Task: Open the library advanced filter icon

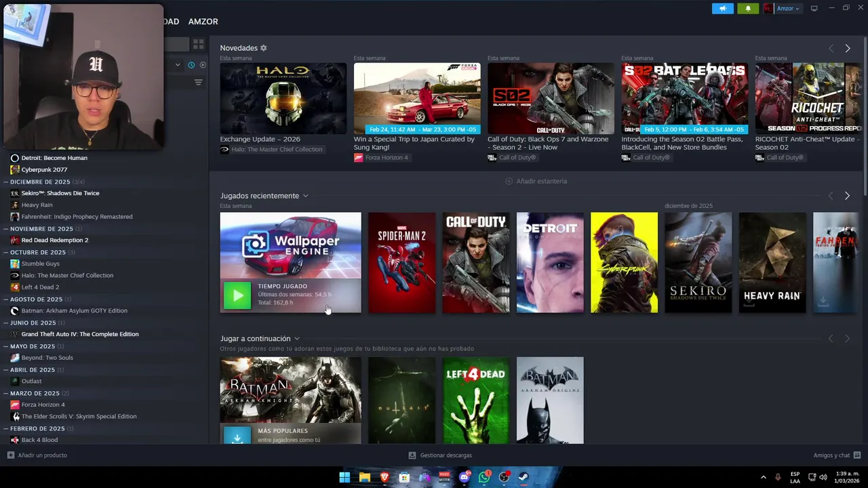Action: [198, 83]
